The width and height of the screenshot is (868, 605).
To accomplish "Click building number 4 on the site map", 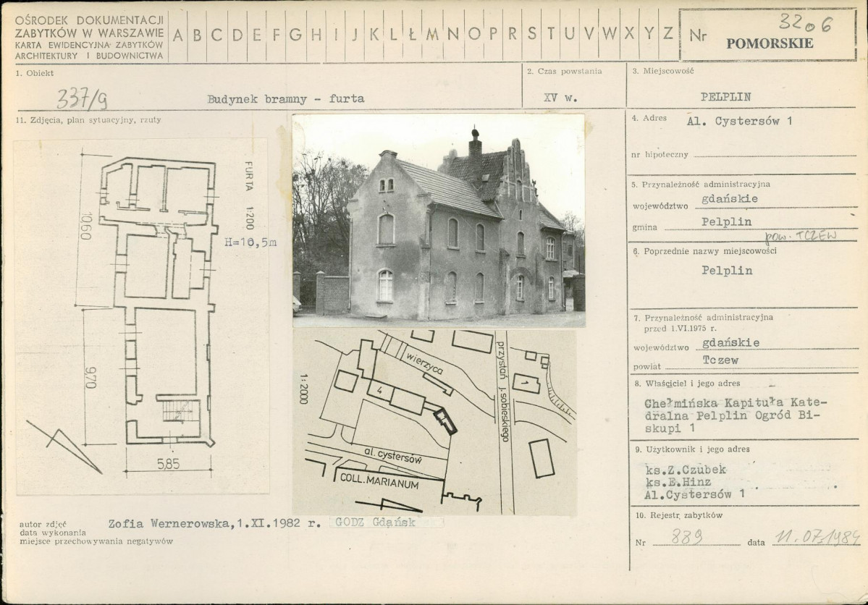I will point(379,391).
